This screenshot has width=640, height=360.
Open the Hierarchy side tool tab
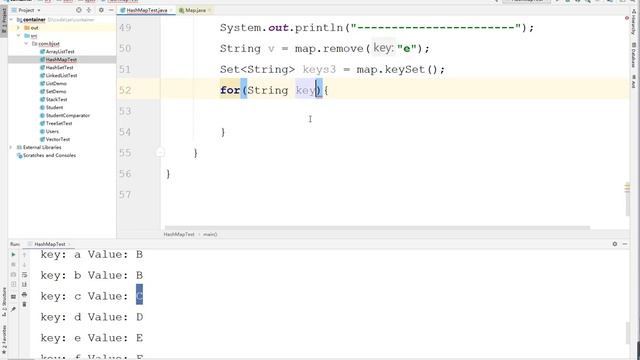point(634,22)
